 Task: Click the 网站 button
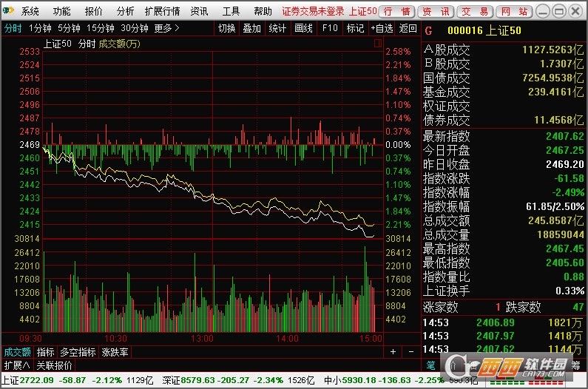pos(514,12)
